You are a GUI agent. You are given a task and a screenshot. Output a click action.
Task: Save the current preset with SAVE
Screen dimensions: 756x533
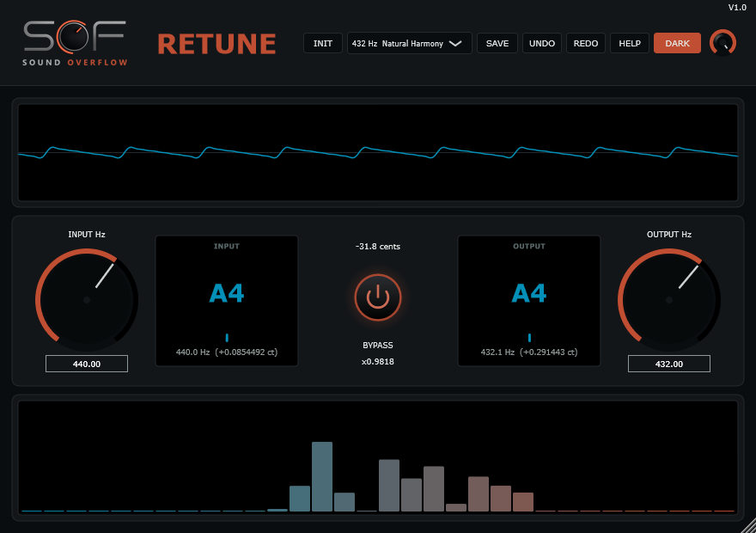tap(497, 43)
